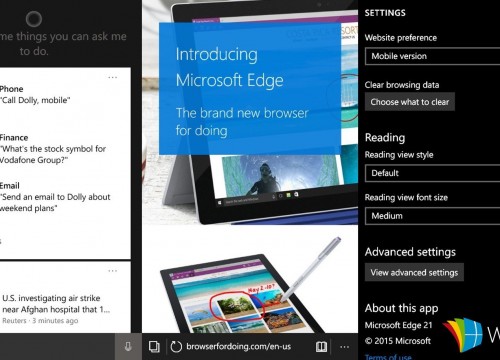The width and height of the screenshot is (500, 360).
Task: Tap the Cortana circle icon
Action: 34,19
